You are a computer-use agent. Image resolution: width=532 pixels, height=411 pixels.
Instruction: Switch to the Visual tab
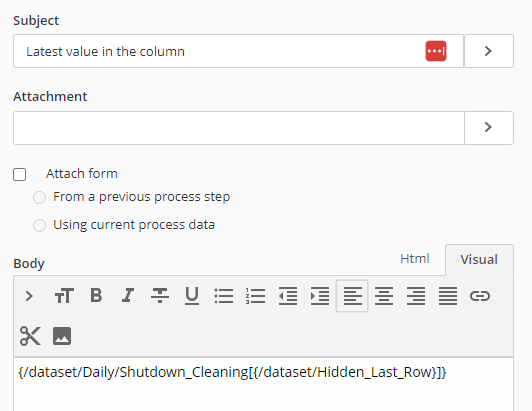tap(479, 260)
